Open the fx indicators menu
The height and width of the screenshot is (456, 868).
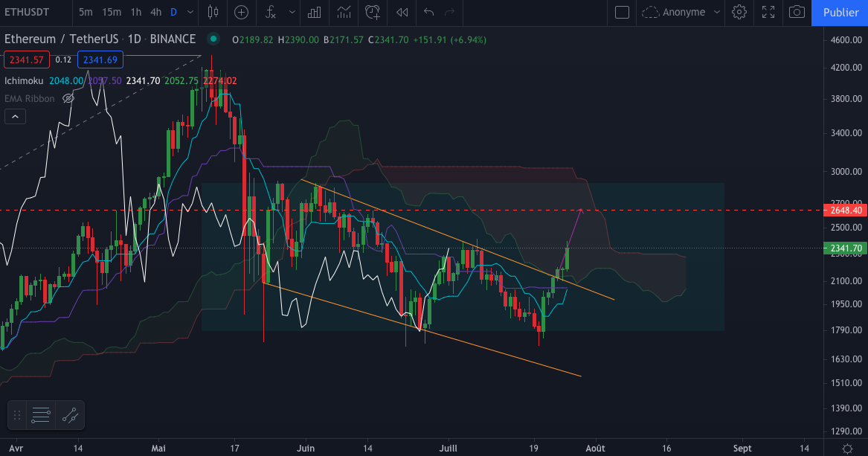[271, 12]
